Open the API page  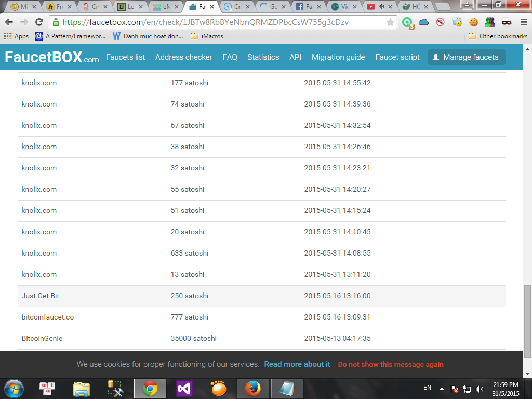pyautogui.click(x=295, y=57)
